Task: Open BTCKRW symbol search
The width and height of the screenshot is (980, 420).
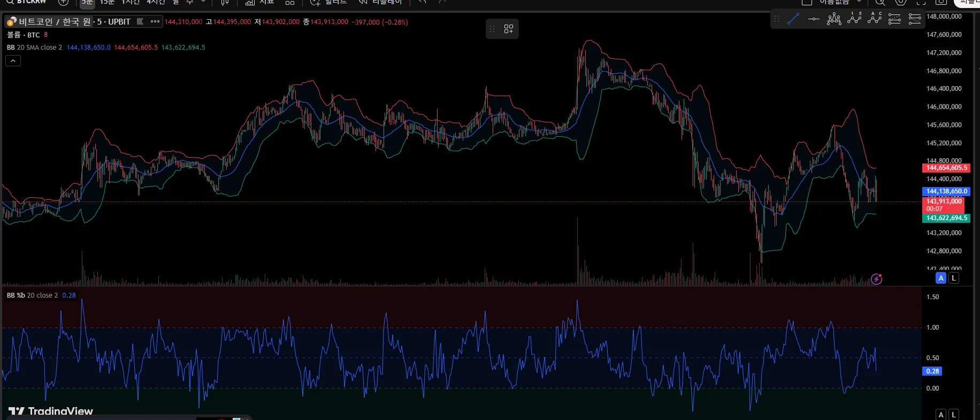Action: click(26, 2)
